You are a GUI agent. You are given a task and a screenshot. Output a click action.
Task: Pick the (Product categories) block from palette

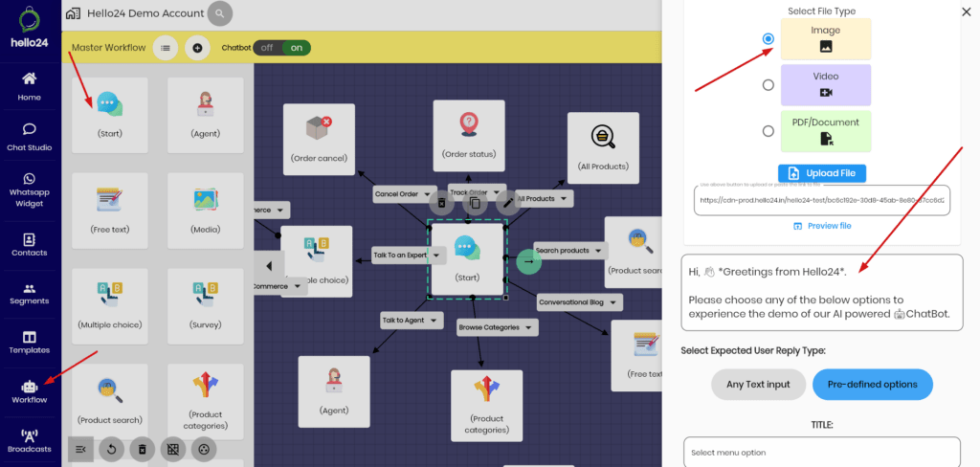(206, 401)
